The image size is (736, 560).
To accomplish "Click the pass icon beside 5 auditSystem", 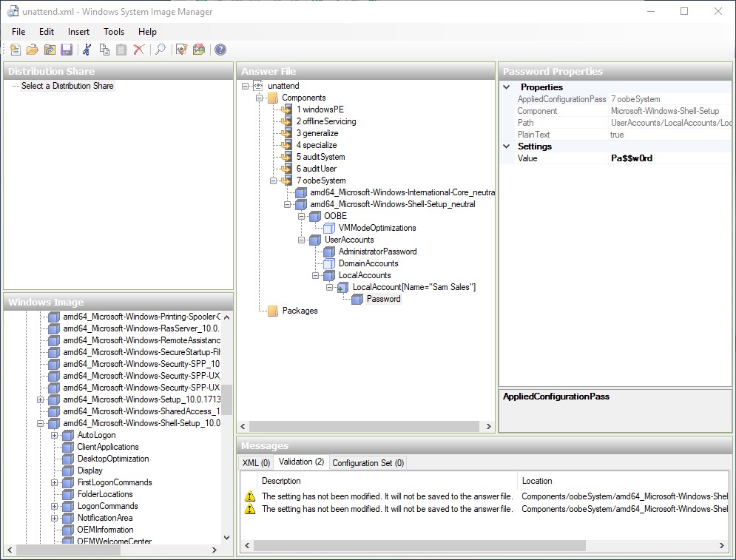I will pos(286,157).
